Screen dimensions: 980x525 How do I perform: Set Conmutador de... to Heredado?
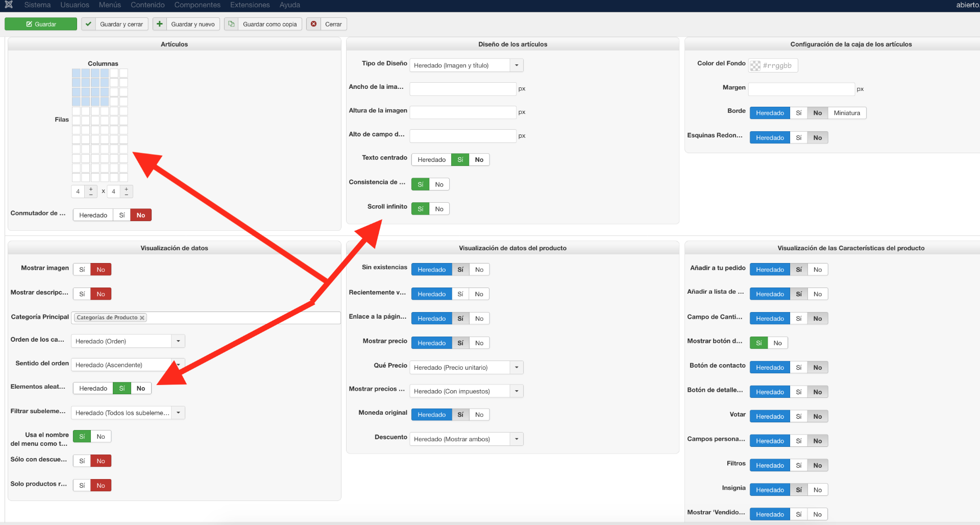pos(93,215)
